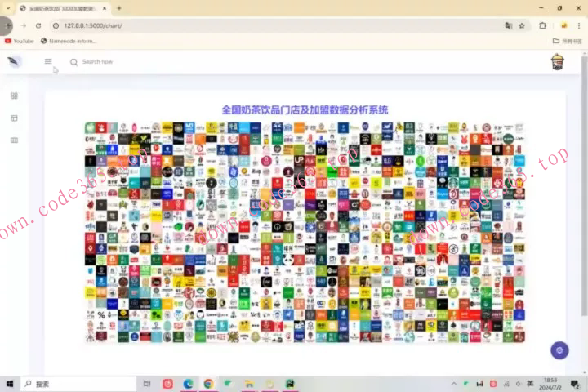Click the taskbar 搜索 search box

pyautogui.click(x=78, y=384)
